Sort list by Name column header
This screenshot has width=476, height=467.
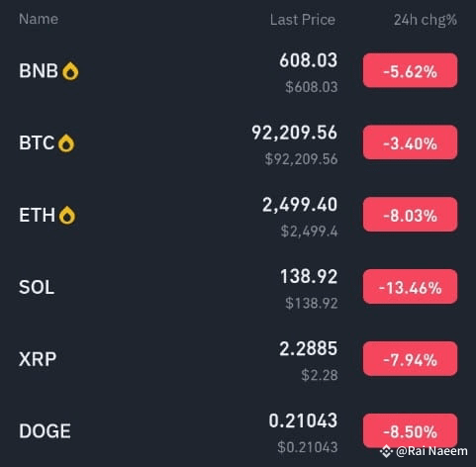point(39,19)
